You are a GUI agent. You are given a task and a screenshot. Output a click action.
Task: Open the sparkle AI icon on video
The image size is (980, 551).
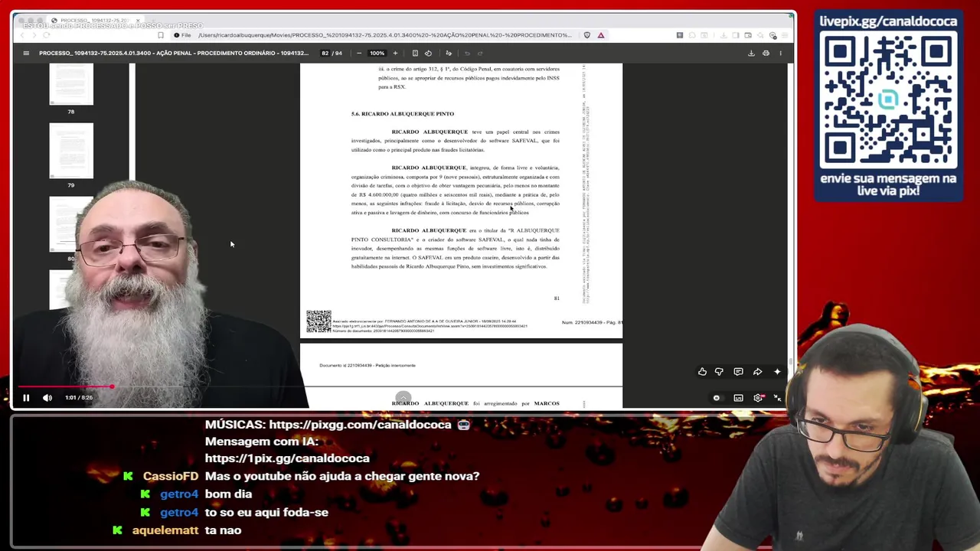pos(777,372)
